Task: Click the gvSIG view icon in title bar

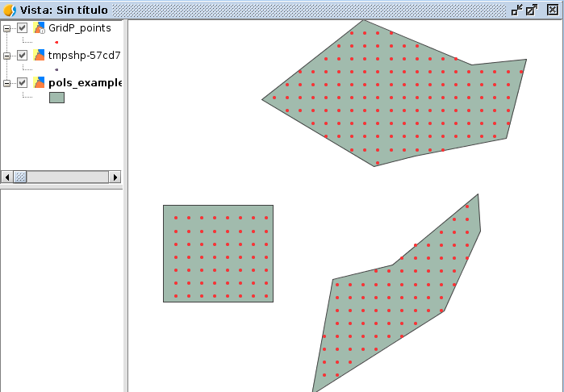Action: click(10, 10)
